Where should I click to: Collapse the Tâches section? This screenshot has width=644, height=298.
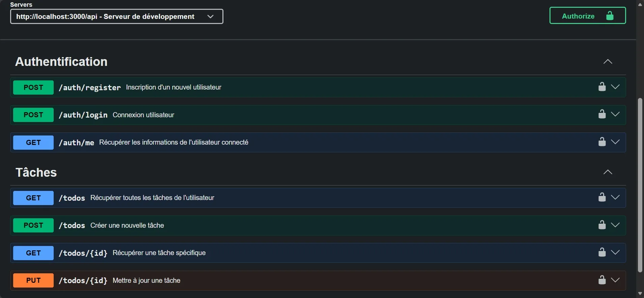pos(608,172)
